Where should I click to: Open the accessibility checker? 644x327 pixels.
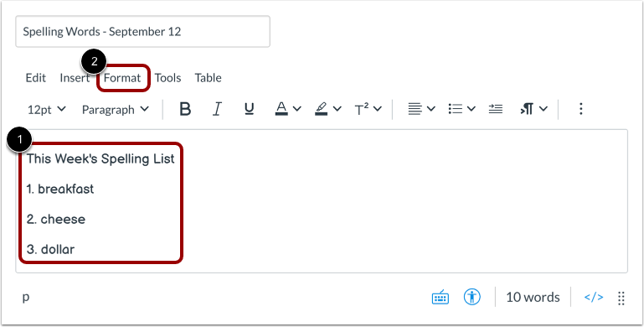[x=472, y=297]
